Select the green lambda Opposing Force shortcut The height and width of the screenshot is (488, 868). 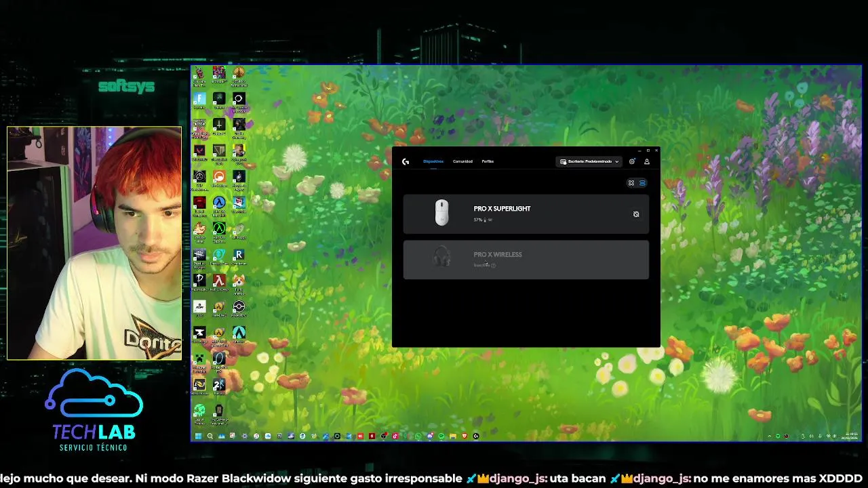tap(219, 231)
